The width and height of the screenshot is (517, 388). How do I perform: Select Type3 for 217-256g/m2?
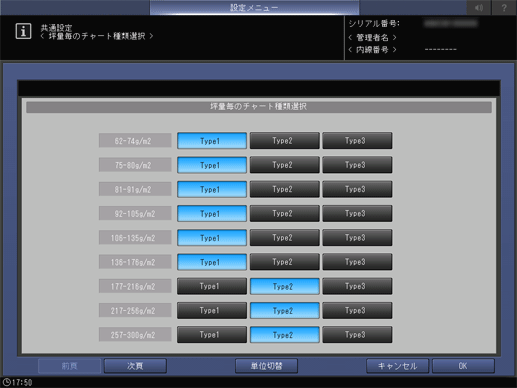point(357,311)
